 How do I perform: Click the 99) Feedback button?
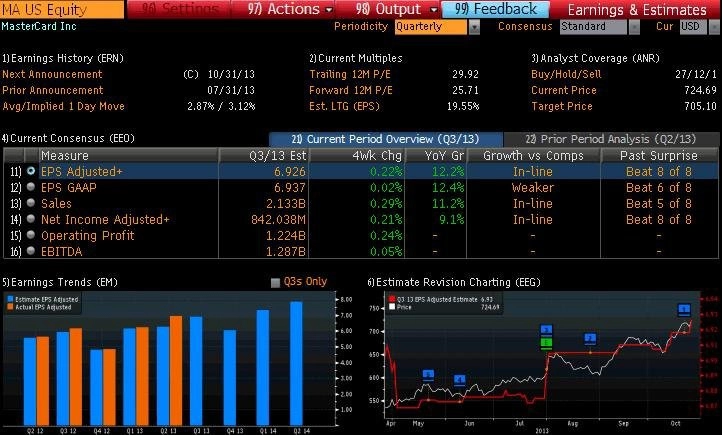pyautogui.click(x=495, y=9)
